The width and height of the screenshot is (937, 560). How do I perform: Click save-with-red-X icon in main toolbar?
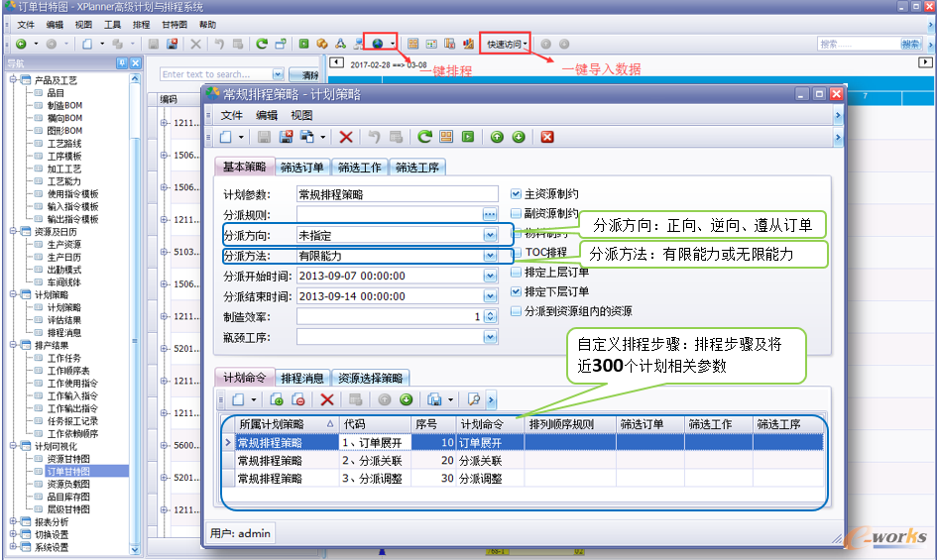click(x=173, y=44)
